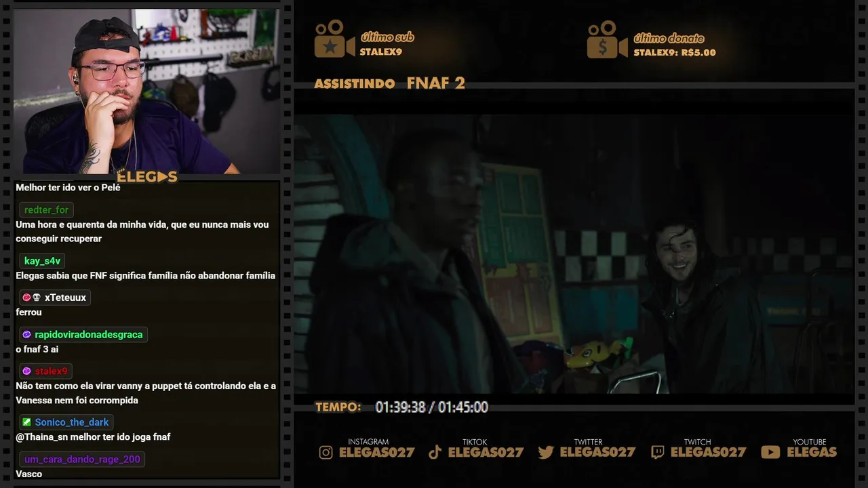Click the chat message 'ferrou'
This screenshot has width=868, height=488.
pos(28,312)
